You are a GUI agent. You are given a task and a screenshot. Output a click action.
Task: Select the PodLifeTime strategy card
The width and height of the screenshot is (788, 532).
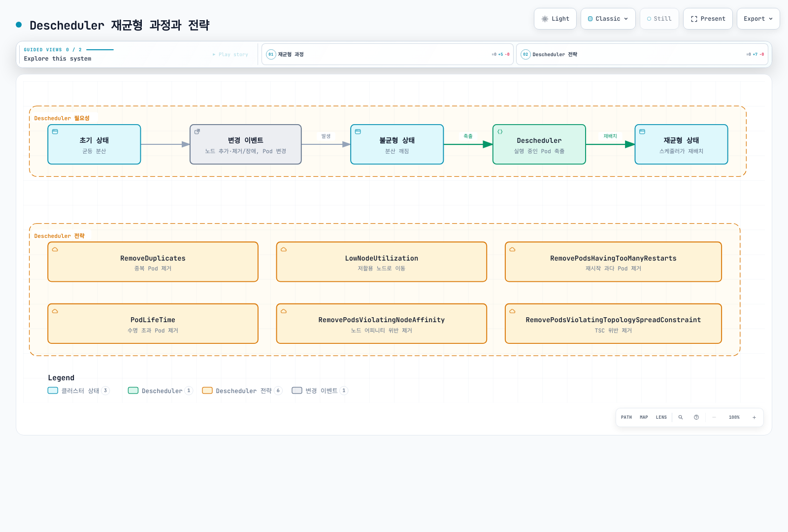point(153,324)
